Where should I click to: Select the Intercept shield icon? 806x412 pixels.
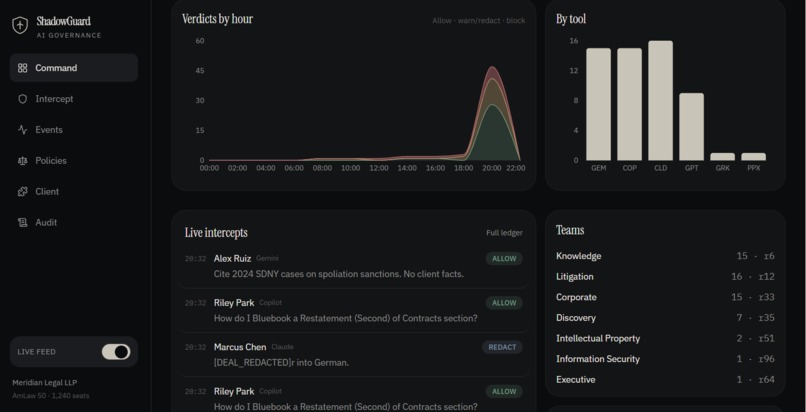22,99
